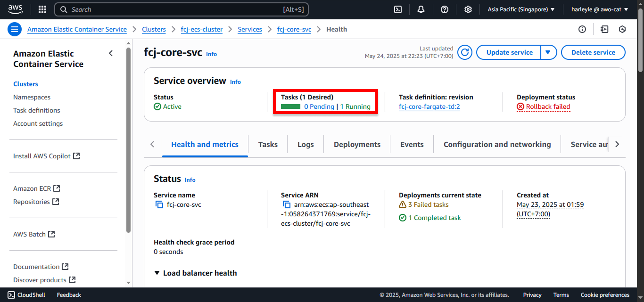Click Info next to Service overview
This screenshot has height=302, width=644.
click(235, 82)
